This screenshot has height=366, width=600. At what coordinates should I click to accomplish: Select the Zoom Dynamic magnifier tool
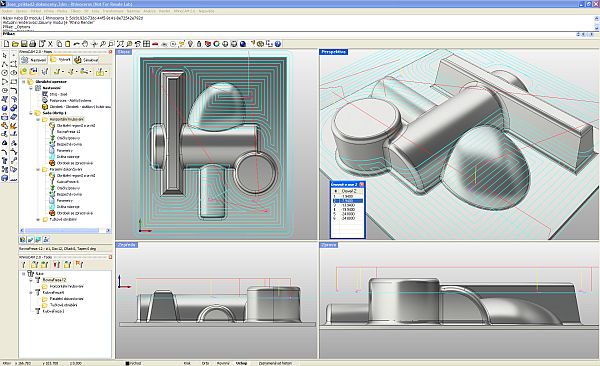click(x=102, y=44)
